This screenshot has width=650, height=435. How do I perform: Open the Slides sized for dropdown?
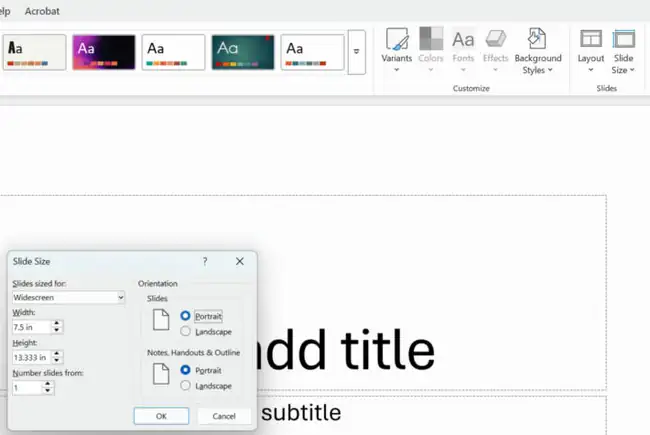point(68,297)
